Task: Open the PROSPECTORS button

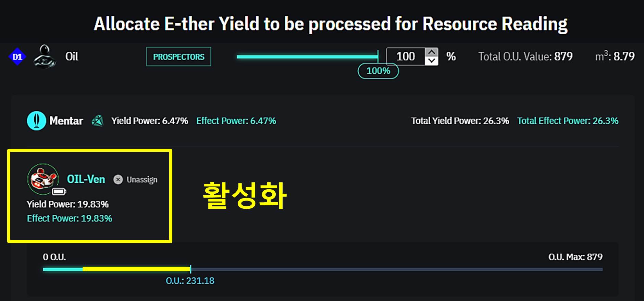Action: [x=178, y=57]
